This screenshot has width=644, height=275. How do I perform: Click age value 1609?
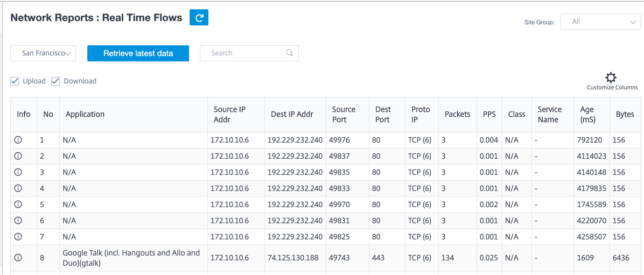point(585,258)
